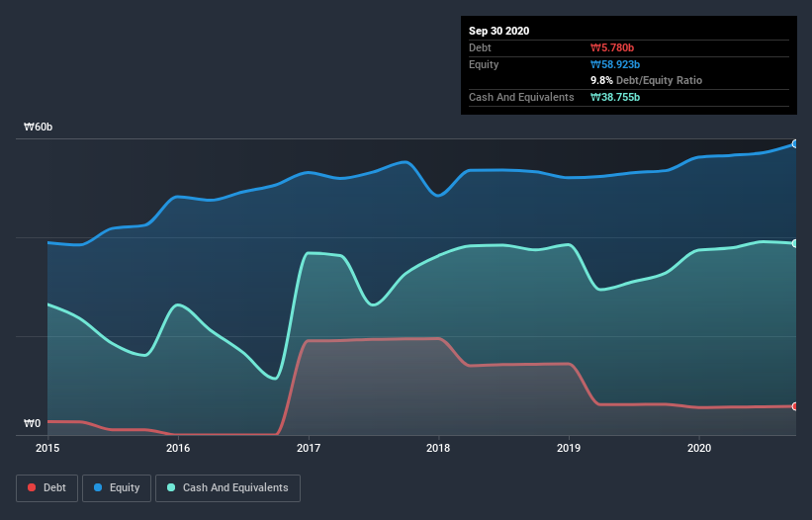Click the ₩38.755b cash value

(x=615, y=97)
